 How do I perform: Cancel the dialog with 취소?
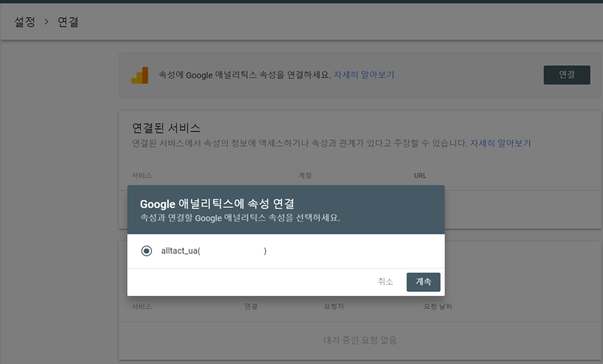(385, 282)
